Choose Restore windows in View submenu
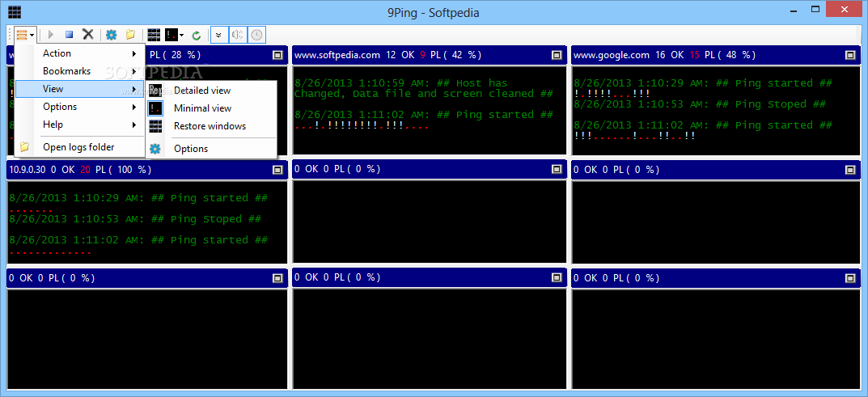 pos(211,126)
